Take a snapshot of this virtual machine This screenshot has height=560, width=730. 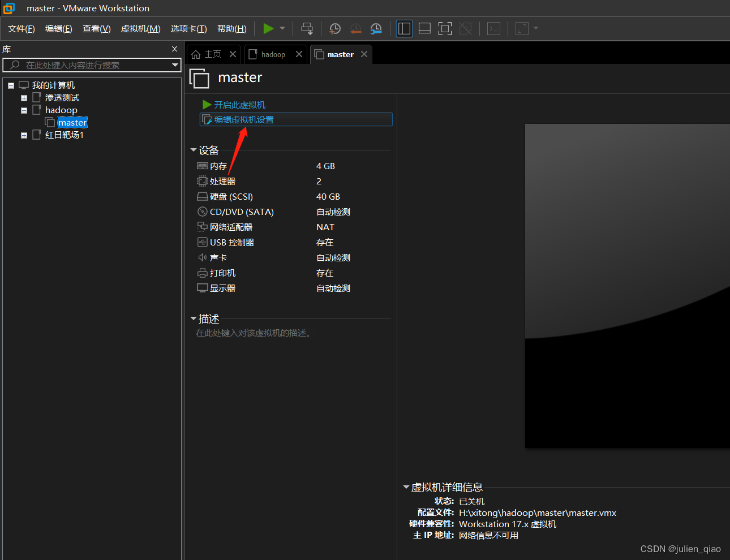[335, 28]
